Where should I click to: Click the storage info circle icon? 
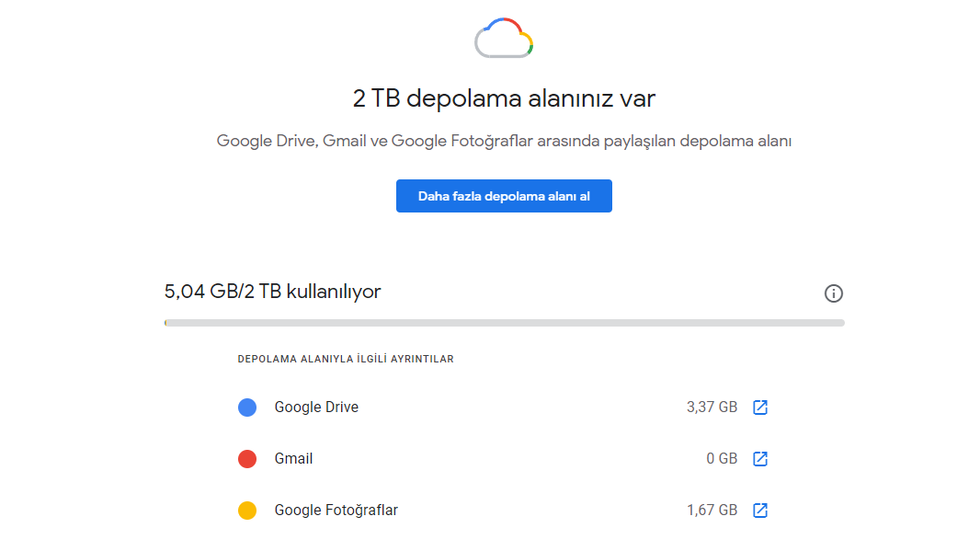click(834, 293)
